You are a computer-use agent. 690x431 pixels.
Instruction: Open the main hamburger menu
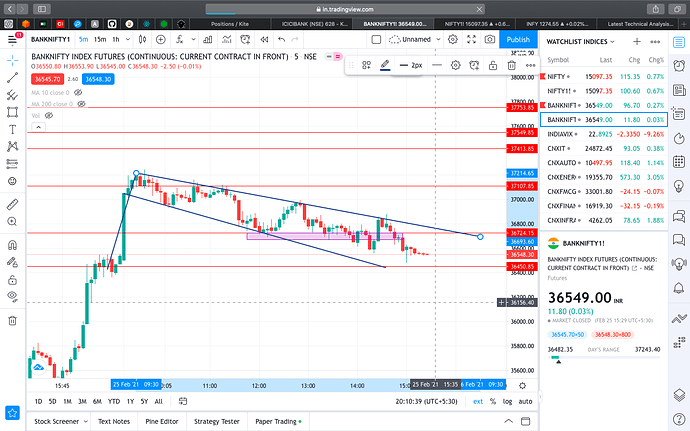click(x=12, y=41)
